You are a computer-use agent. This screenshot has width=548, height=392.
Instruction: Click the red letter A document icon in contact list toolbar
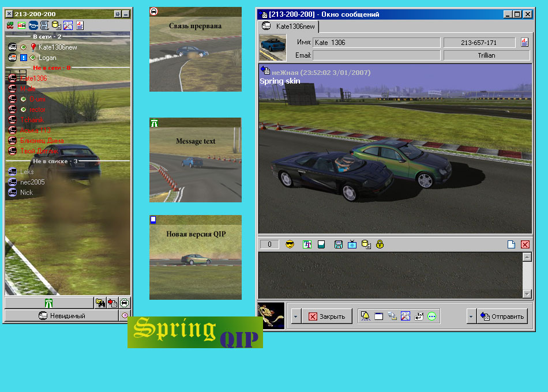[80, 25]
